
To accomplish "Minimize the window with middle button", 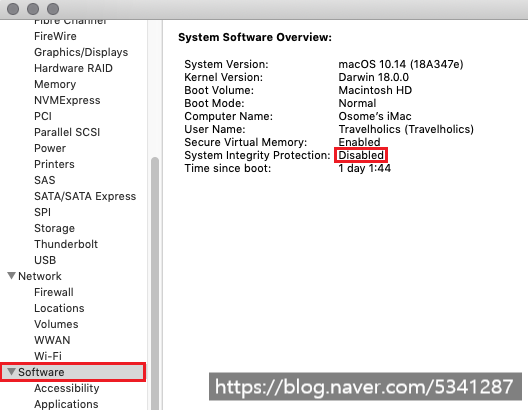I will point(33,9).
